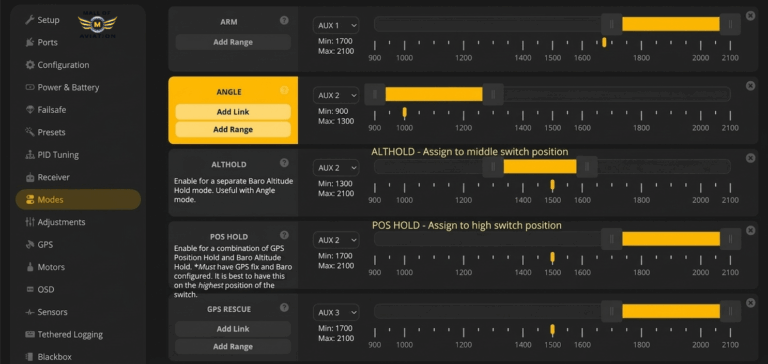Select the Modes tab
Screen dimensions: 768x364
point(78,199)
